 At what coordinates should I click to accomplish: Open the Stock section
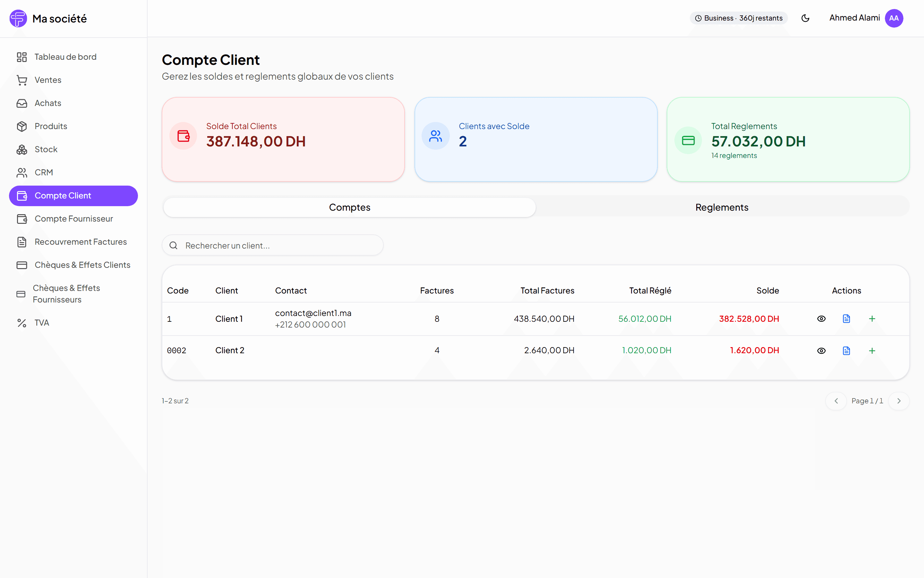73,149
